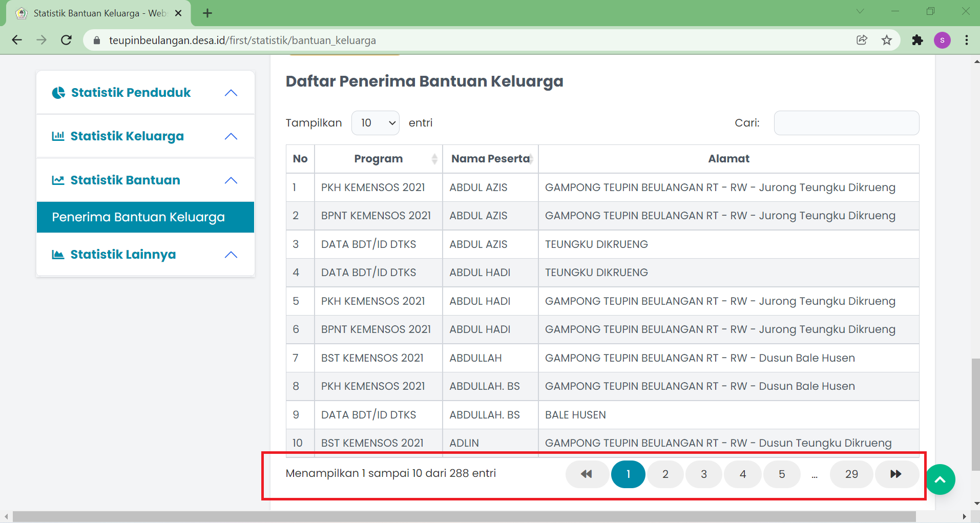The image size is (980, 523).
Task: Collapse the Statistik Penduduk section chevron
Action: pos(231,93)
